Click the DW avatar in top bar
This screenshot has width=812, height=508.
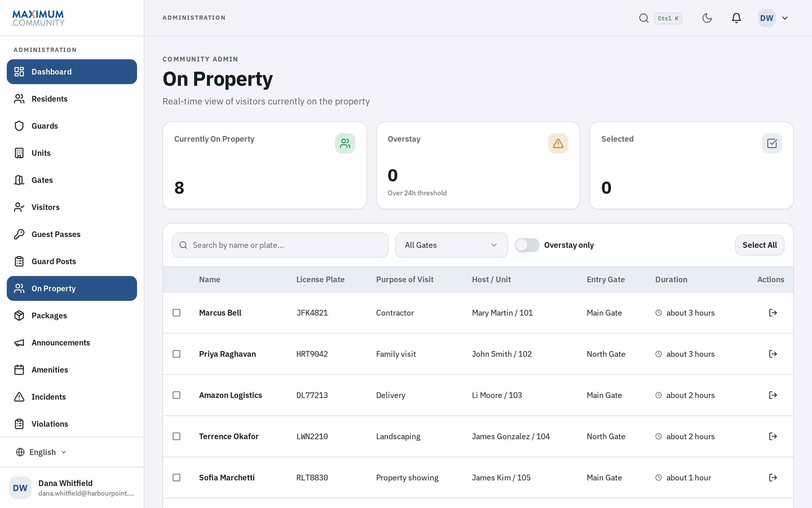[767, 18]
